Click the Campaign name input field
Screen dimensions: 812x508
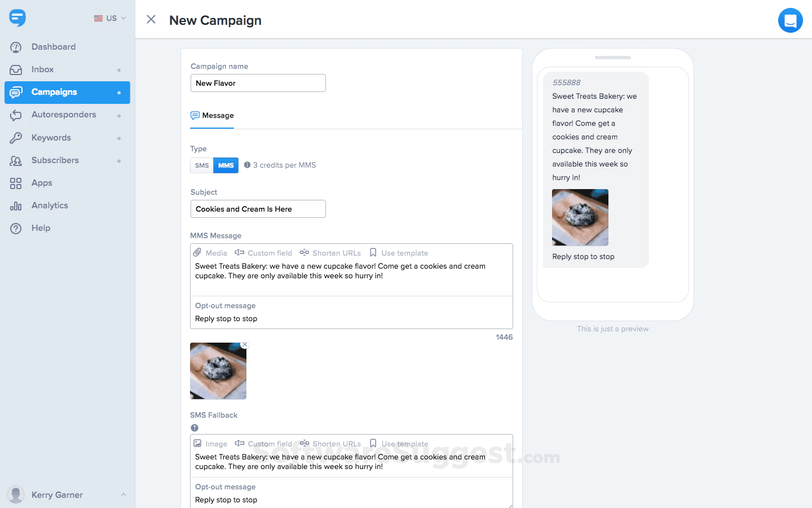pyautogui.click(x=258, y=83)
